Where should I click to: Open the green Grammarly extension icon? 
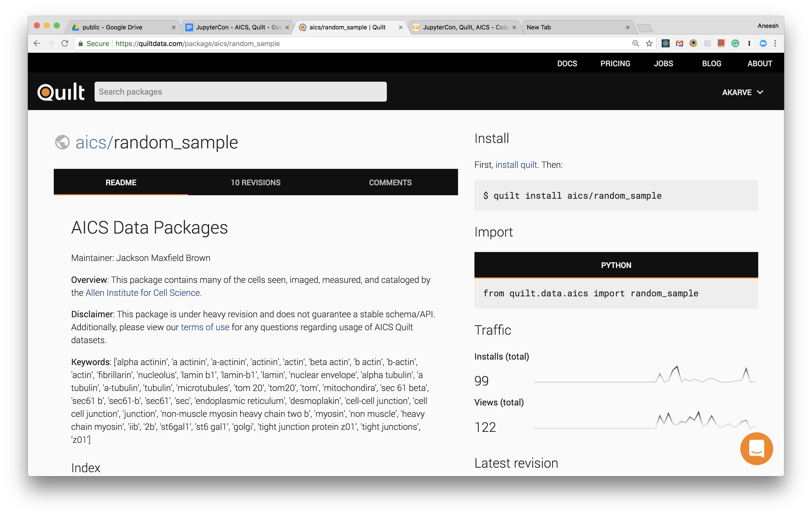click(x=735, y=44)
